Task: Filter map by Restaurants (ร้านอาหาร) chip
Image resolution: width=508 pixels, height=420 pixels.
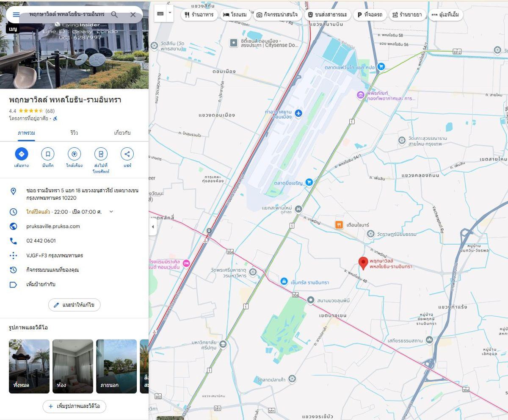Action: tap(199, 15)
